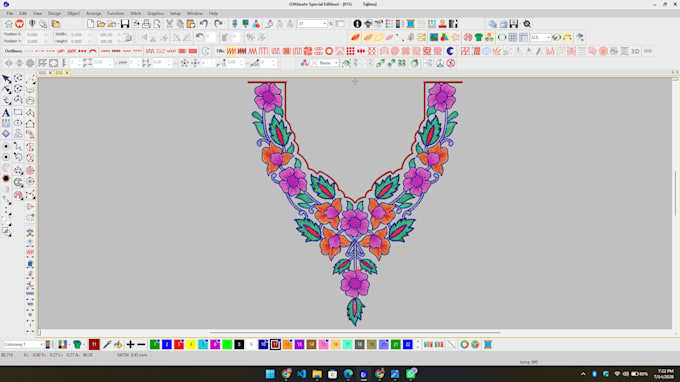Cut selection with scissors icon
The height and width of the screenshot is (382, 680).
[x=170, y=24]
